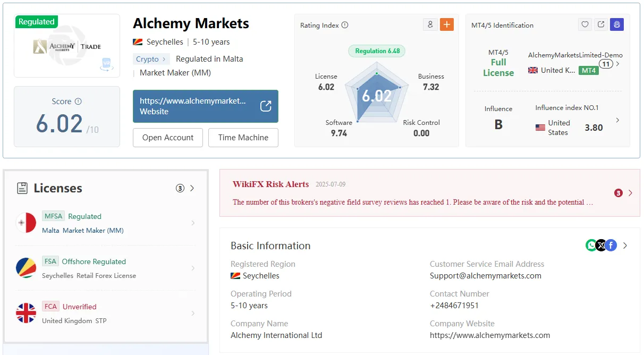Click the Software 9.74 rating value

coord(339,133)
